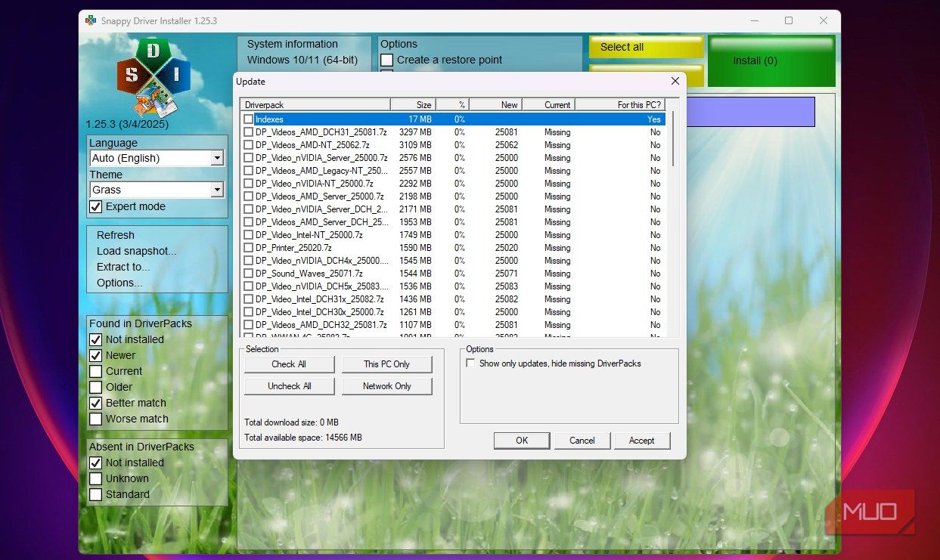This screenshot has height=560, width=940.
Task: Click the This PC Only button
Action: click(x=386, y=364)
